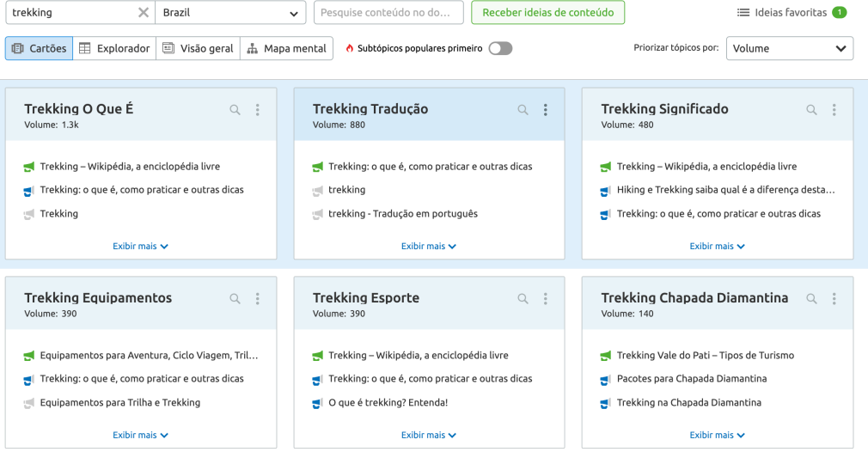Open the Brazil country dropdown
This screenshot has height=458, width=868.
pyautogui.click(x=230, y=12)
